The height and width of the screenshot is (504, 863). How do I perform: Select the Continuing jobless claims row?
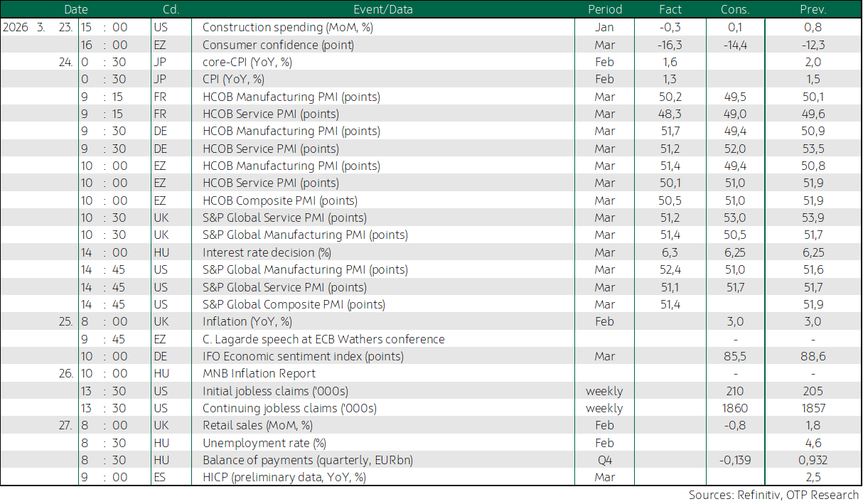pos(431,408)
